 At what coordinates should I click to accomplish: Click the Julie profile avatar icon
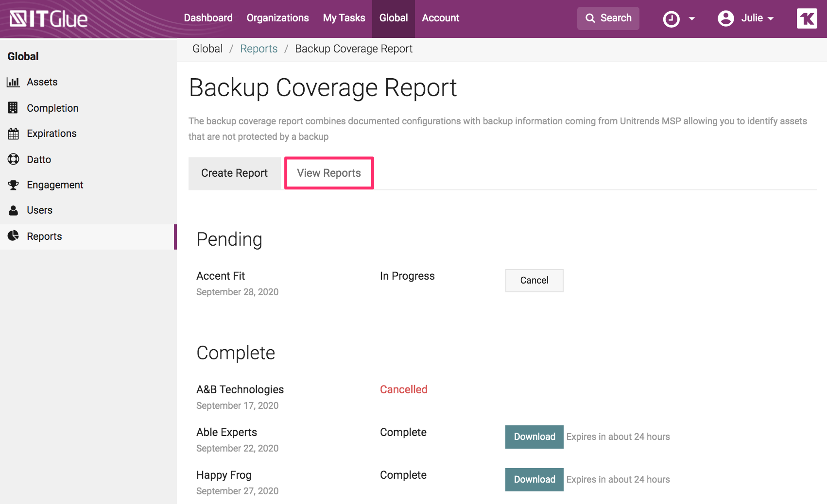[x=726, y=18]
